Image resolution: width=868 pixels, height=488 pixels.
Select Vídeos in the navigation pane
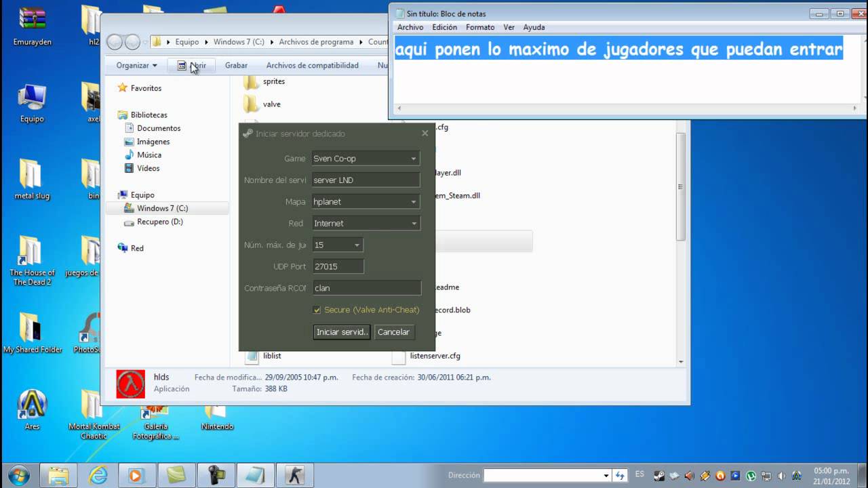[142, 168]
